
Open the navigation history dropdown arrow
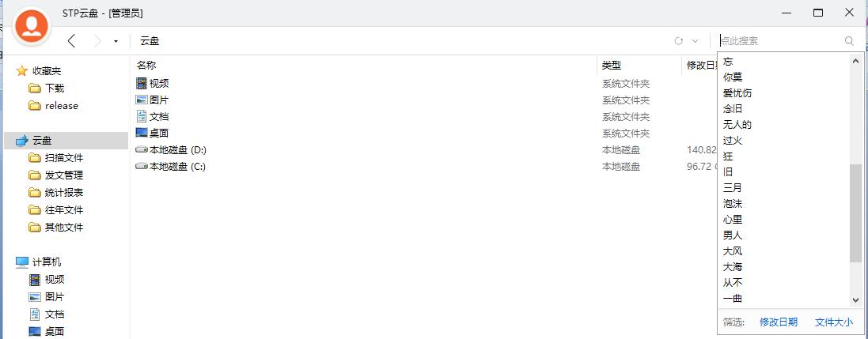click(x=116, y=41)
